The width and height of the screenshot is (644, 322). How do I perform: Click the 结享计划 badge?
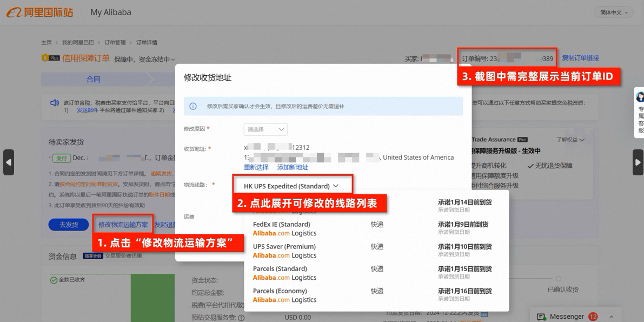[93, 256]
